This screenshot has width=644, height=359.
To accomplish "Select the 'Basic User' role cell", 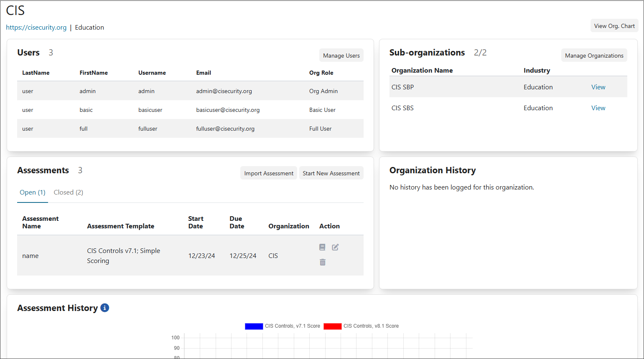I will point(322,110).
